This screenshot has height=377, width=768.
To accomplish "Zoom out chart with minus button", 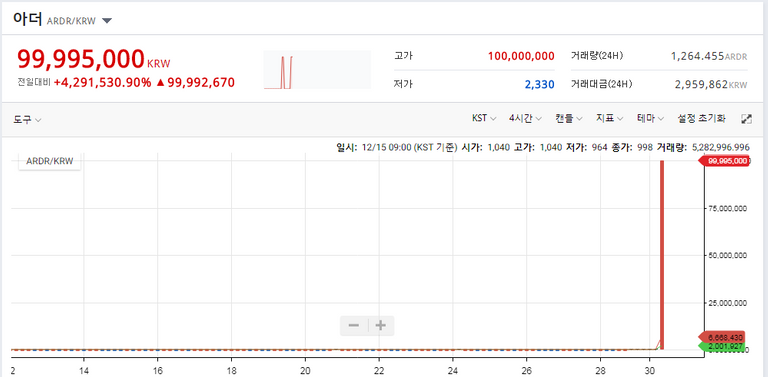I will pyautogui.click(x=354, y=326).
